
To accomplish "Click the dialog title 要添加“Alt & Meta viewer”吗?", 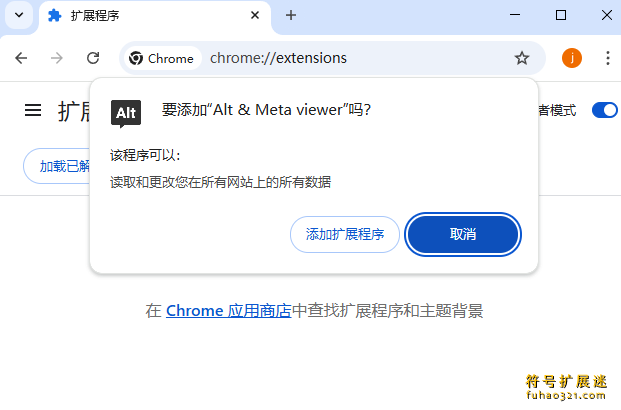I will 266,110.
